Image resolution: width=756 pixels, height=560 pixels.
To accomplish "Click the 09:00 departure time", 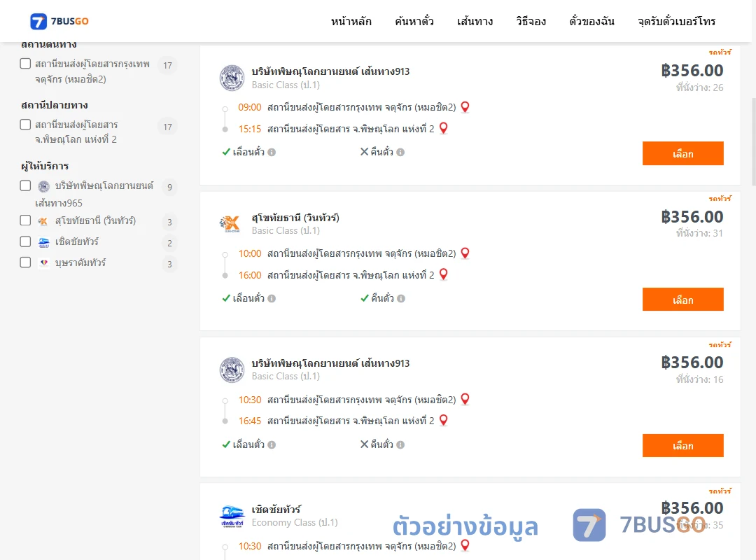I will pos(250,108).
